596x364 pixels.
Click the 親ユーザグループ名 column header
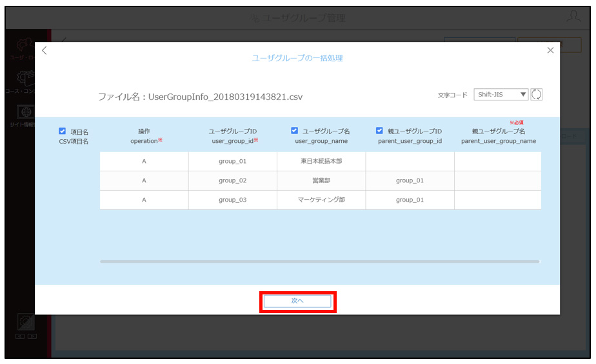click(x=499, y=136)
